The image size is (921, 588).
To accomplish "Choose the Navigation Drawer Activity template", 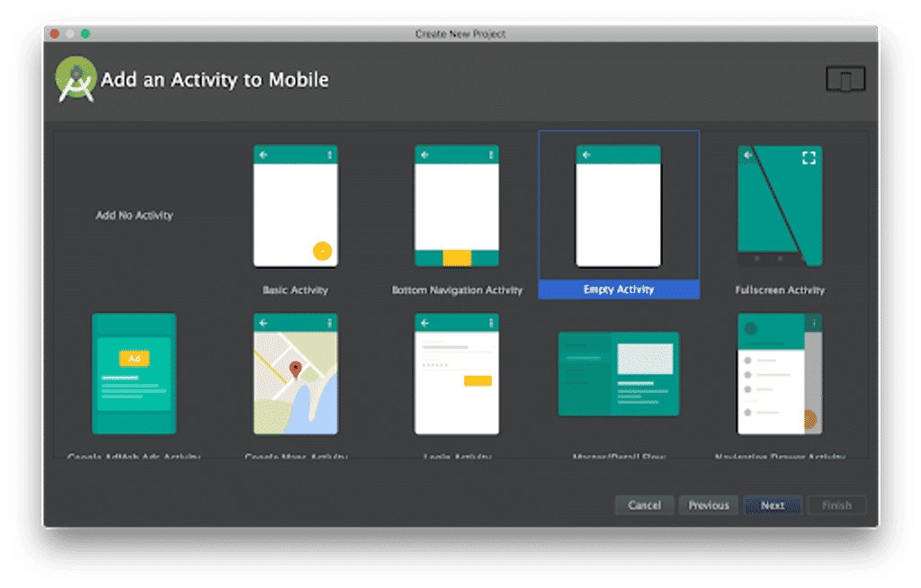I will (779, 374).
